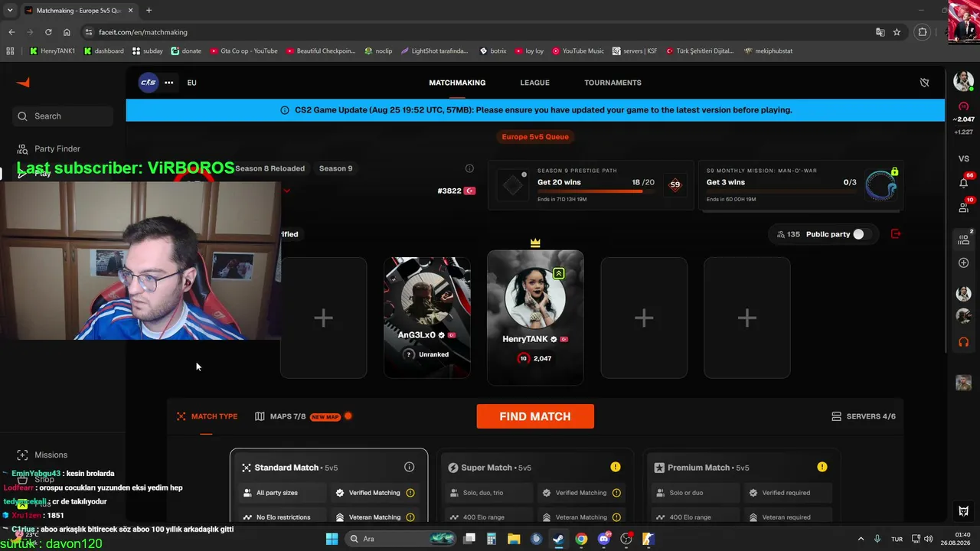980x551 pixels.
Task: Switch to the Matchmaking tab
Action: pos(457,83)
